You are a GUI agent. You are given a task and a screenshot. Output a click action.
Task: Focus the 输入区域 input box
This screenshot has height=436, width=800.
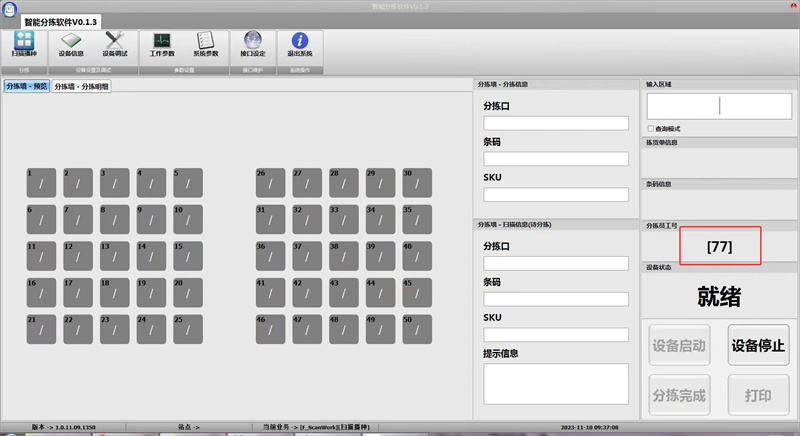[719, 106]
